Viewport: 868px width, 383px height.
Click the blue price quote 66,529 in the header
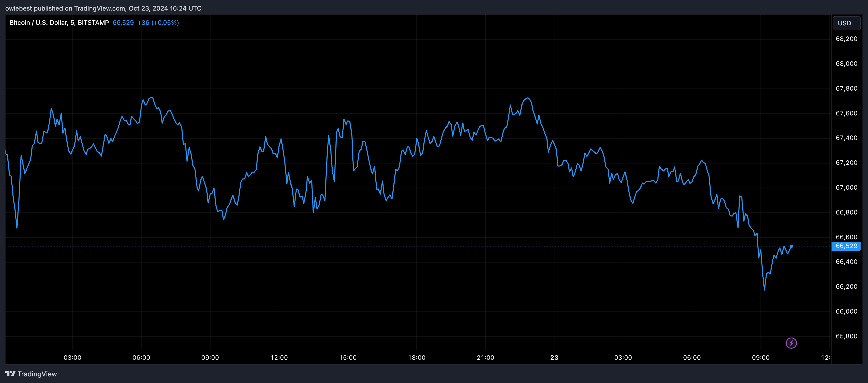123,22
